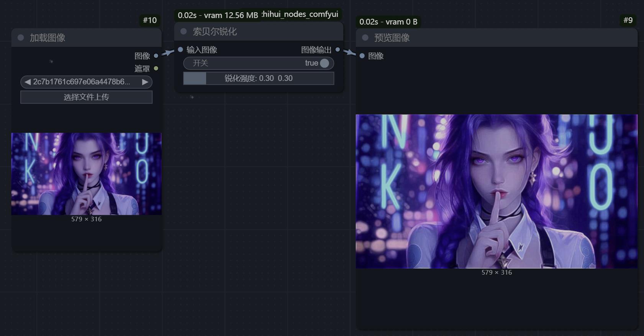Toggle the 开关 switch set to true
The image size is (644, 336).
click(259, 63)
